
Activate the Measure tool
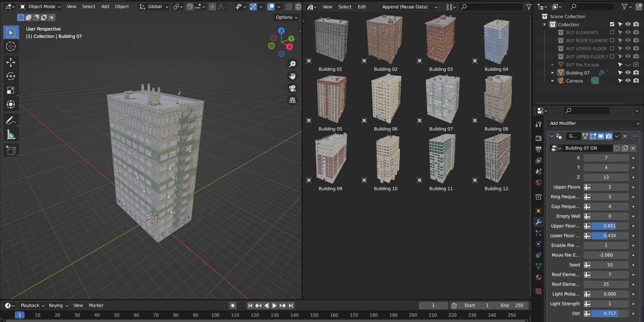tap(11, 135)
